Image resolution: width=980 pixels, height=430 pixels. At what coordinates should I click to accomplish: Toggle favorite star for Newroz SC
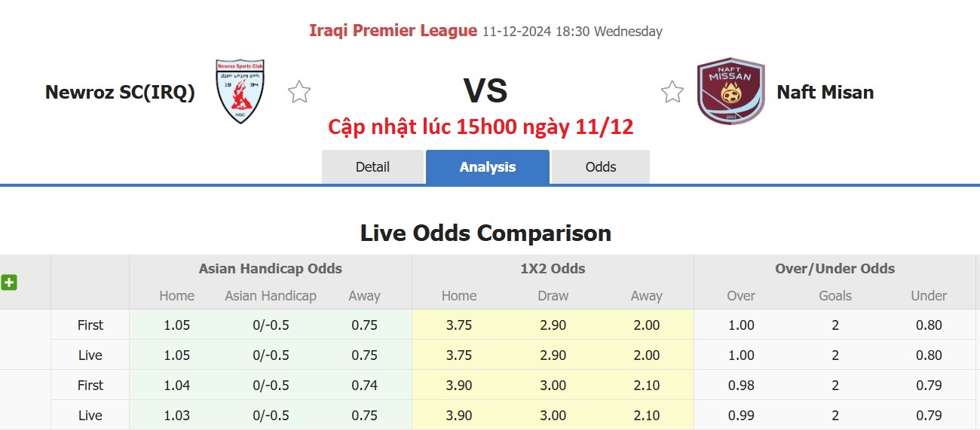click(x=299, y=92)
